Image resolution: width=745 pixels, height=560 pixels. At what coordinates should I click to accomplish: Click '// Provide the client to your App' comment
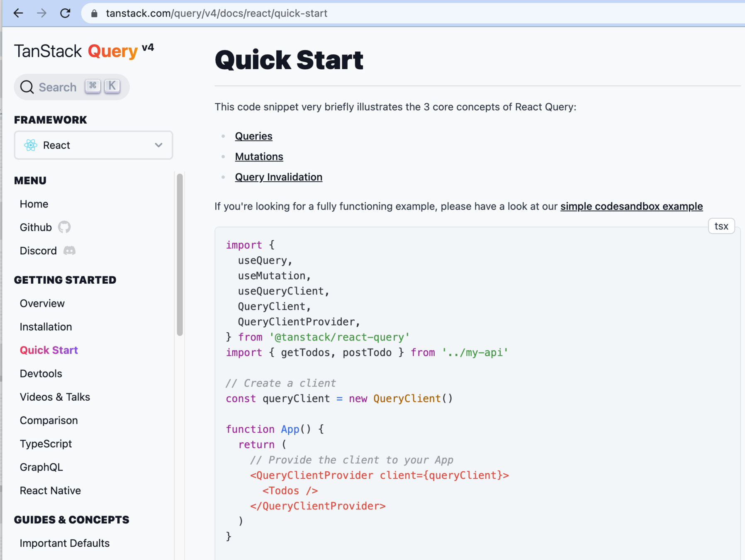click(x=352, y=460)
